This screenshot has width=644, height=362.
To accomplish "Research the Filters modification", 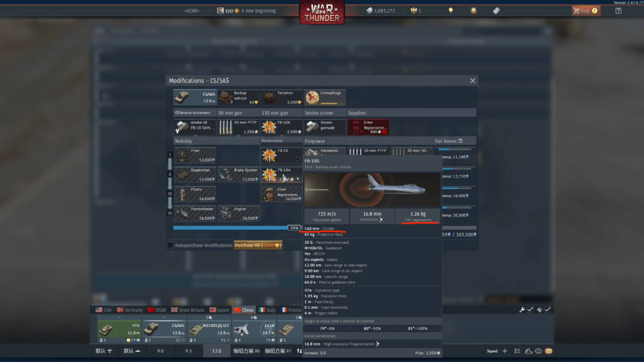I will click(195, 194).
